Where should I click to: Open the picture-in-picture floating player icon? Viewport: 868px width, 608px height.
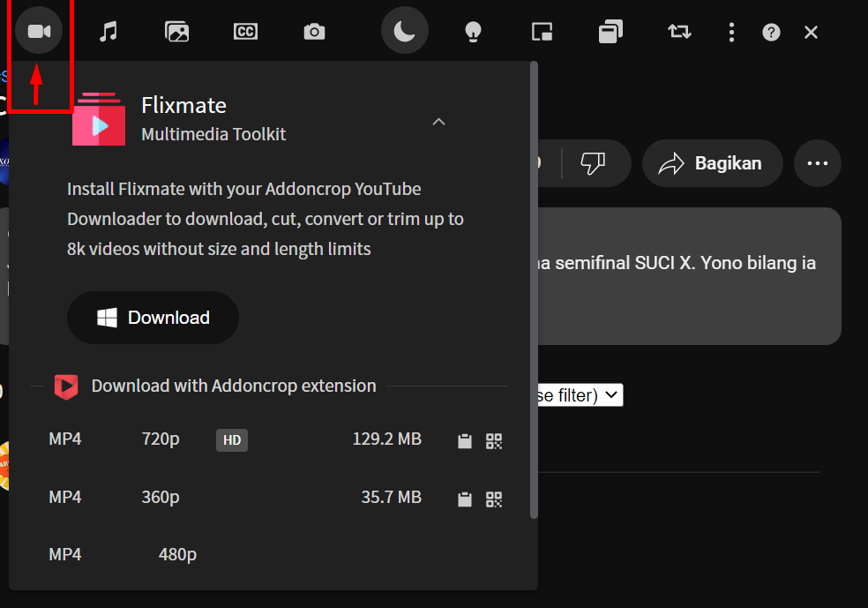tap(542, 32)
